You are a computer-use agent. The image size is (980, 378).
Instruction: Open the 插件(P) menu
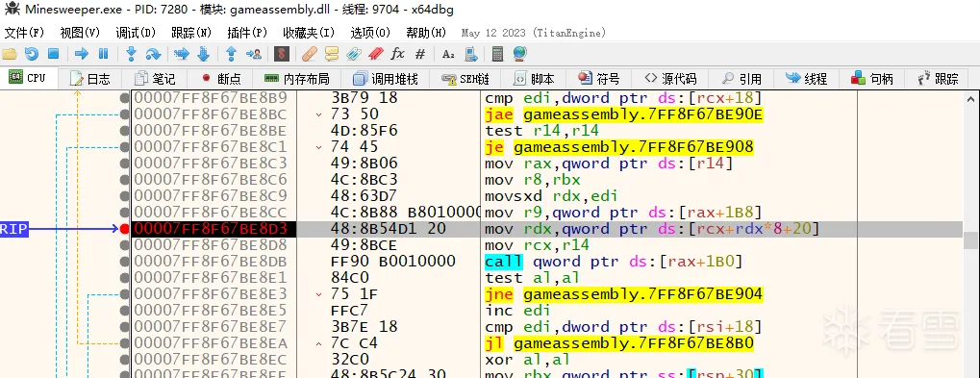click(247, 33)
